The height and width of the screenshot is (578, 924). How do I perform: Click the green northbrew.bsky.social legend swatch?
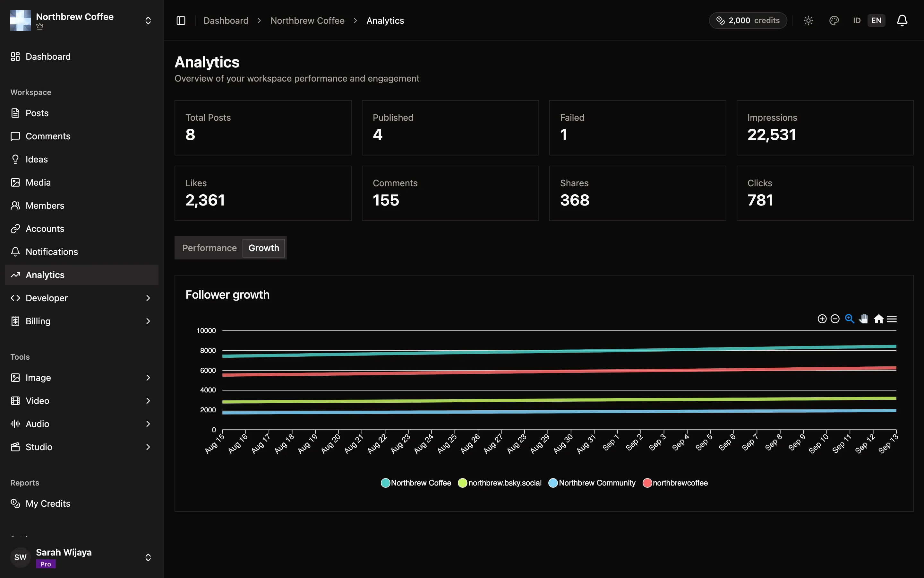(x=462, y=483)
